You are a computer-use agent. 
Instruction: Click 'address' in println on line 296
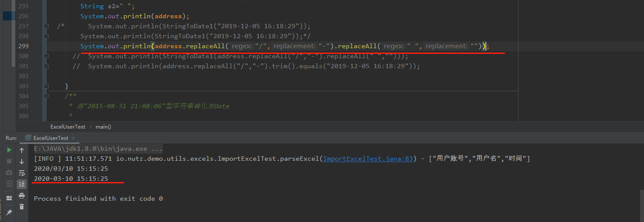pyautogui.click(x=168, y=16)
